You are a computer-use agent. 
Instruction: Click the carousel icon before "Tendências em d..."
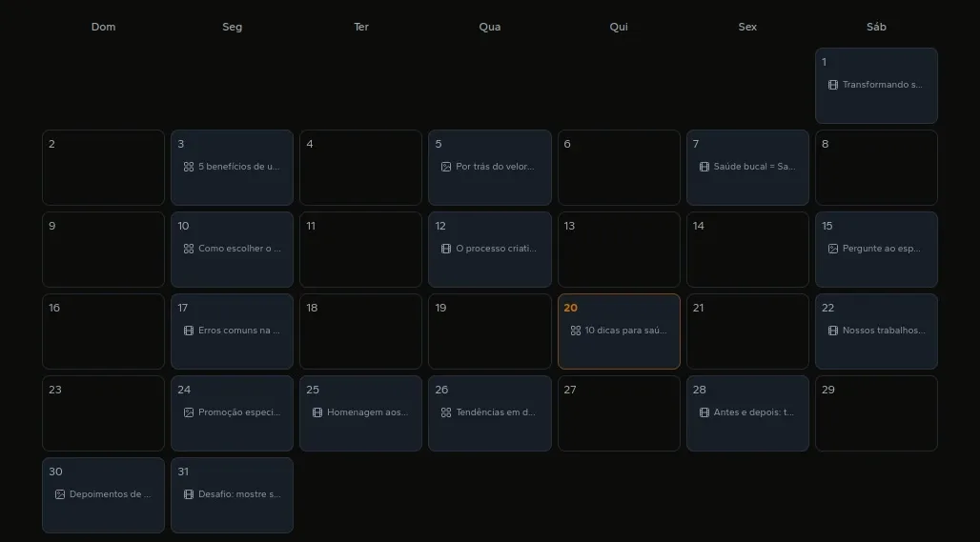tap(445, 412)
